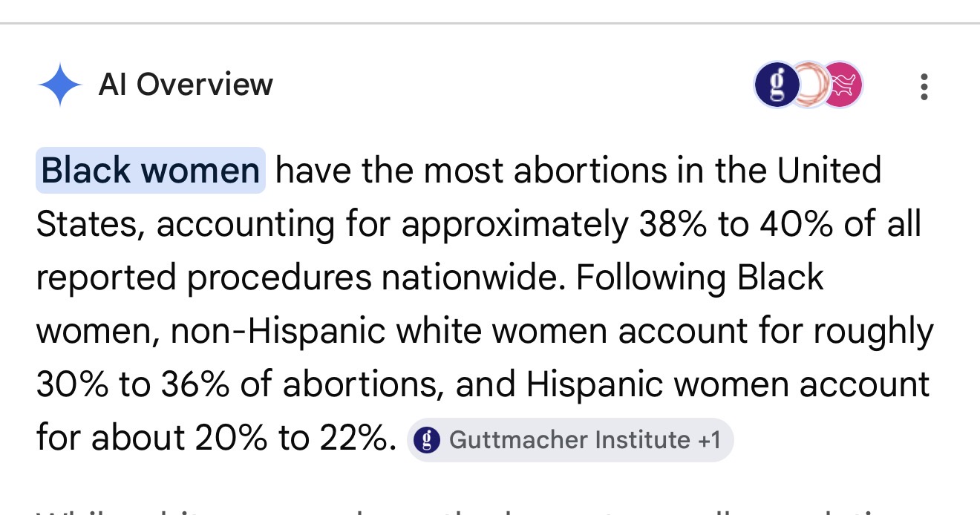Click the small g icon in citation chip
The width and height of the screenshot is (980, 515).
tap(426, 440)
